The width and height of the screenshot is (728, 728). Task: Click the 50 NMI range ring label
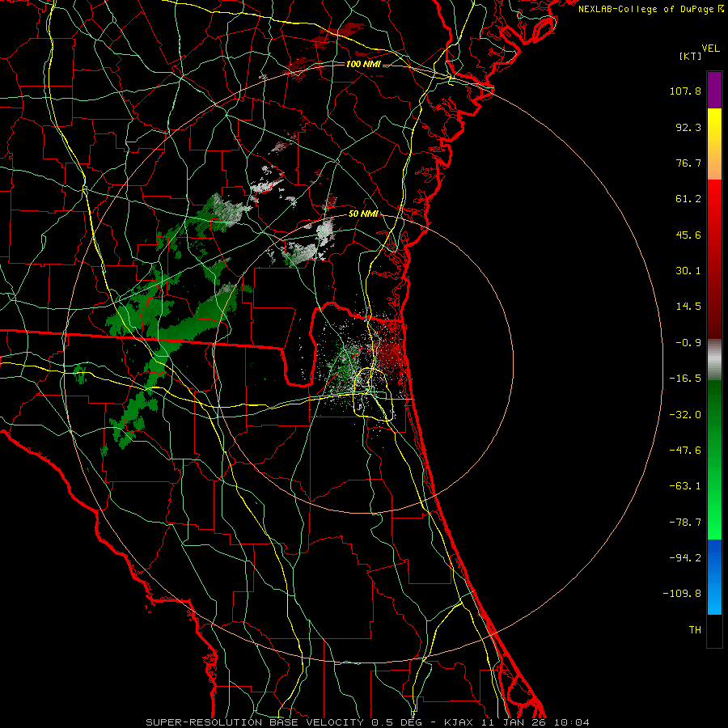click(x=363, y=214)
